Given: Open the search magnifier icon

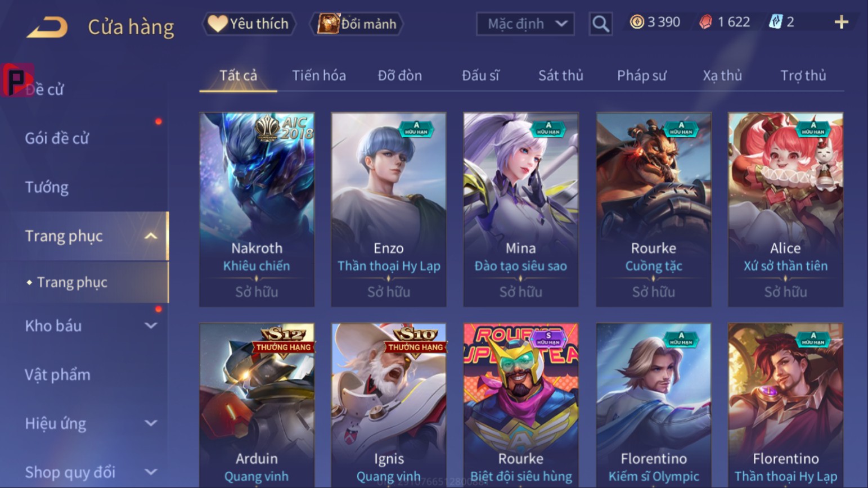Looking at the screenshot, I should coord(600,24).
